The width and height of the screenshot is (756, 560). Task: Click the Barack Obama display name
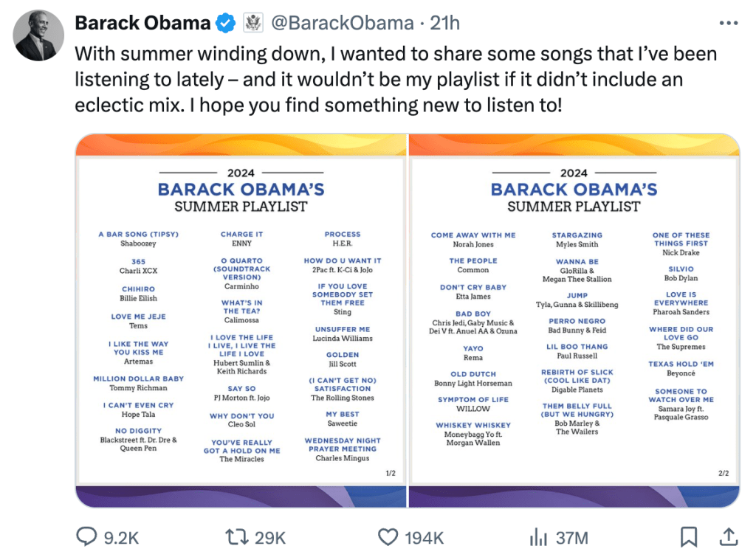[142, 24]
